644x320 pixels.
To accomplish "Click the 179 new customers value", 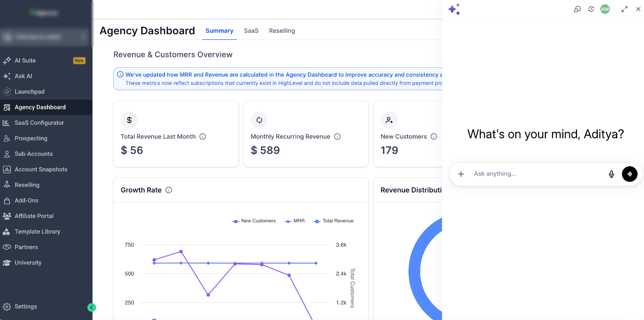I will click(x=389, y=150).
